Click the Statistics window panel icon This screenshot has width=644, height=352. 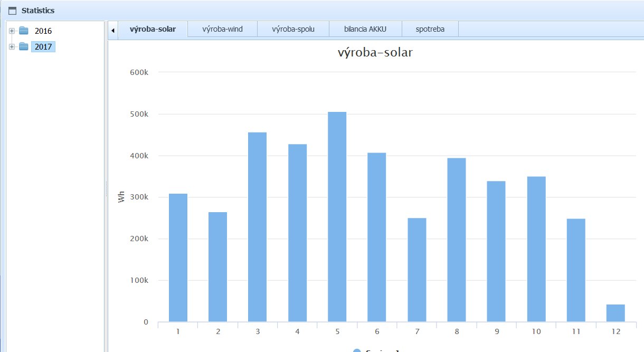pyautogui.click(x=13, y=11)
